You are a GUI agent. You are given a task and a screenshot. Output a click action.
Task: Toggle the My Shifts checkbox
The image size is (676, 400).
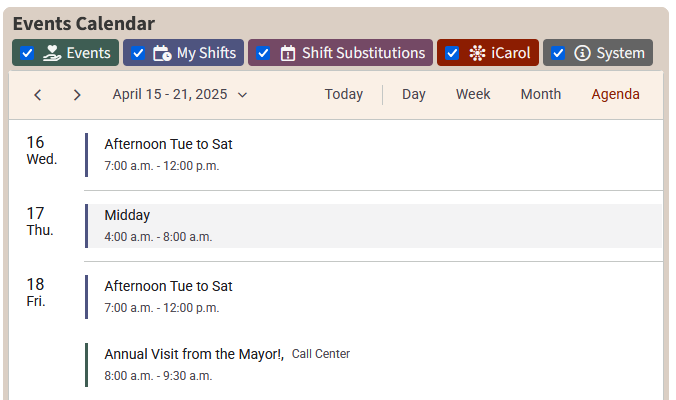click(138, 53)
